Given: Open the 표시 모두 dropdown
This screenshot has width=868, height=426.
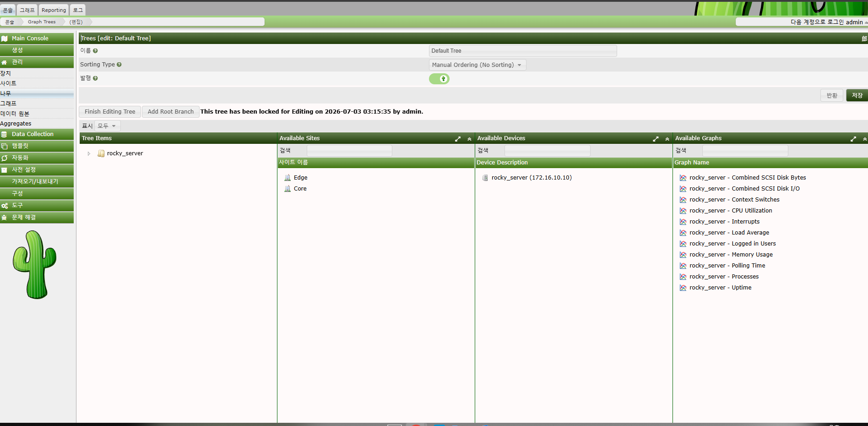Looking at the screenshot, I should (107, 126).
